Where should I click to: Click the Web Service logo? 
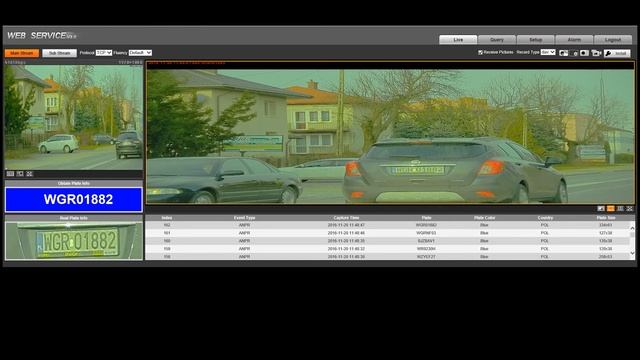tap(41, 36)
